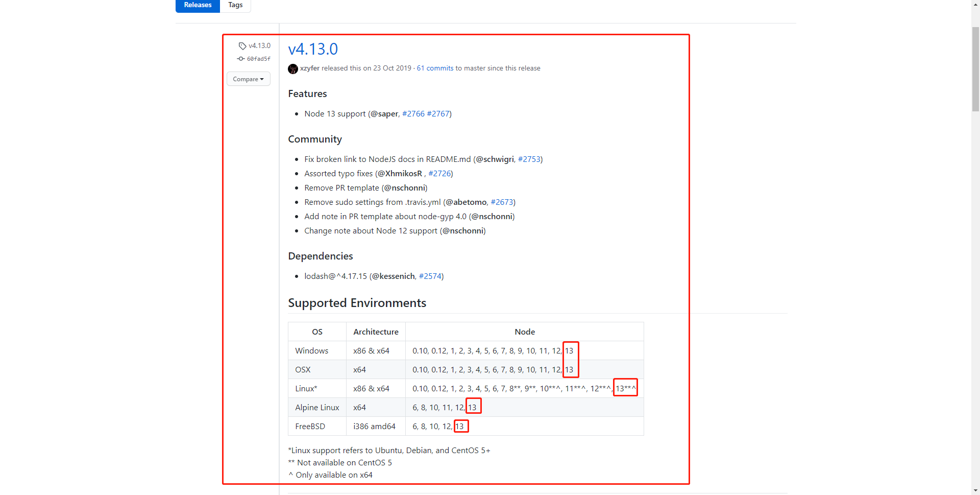Visit @kessenich's profile

click(x=393, y=276)
